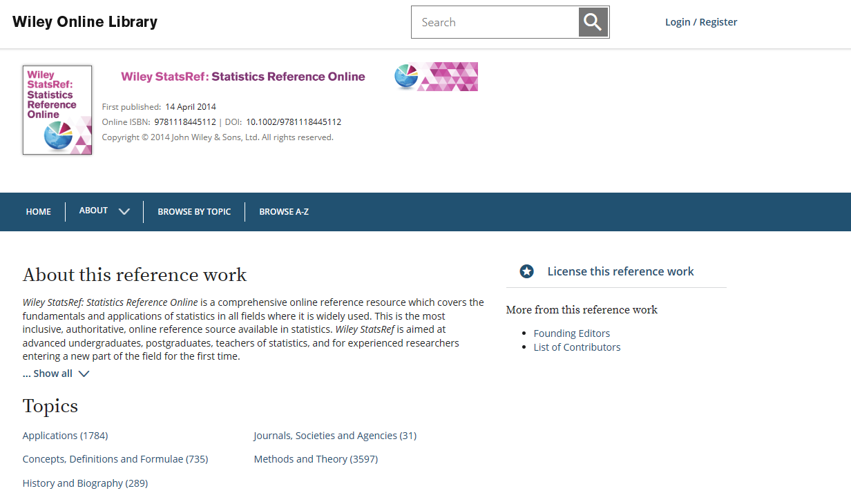Expand description with Show all
Image resolution: width=851 pixels, height=504 pixels.
(x=48, y=374)
